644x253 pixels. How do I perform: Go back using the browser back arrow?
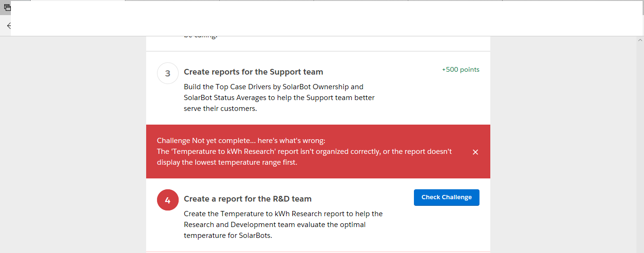coord(8,26)
